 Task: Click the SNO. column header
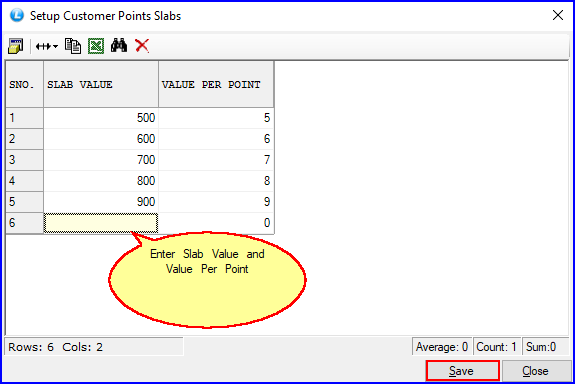(x=25, y=84)
